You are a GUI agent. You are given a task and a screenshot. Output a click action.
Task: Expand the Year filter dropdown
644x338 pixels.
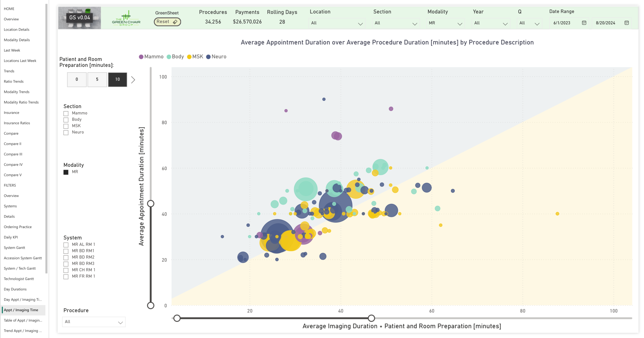point(490,23)
